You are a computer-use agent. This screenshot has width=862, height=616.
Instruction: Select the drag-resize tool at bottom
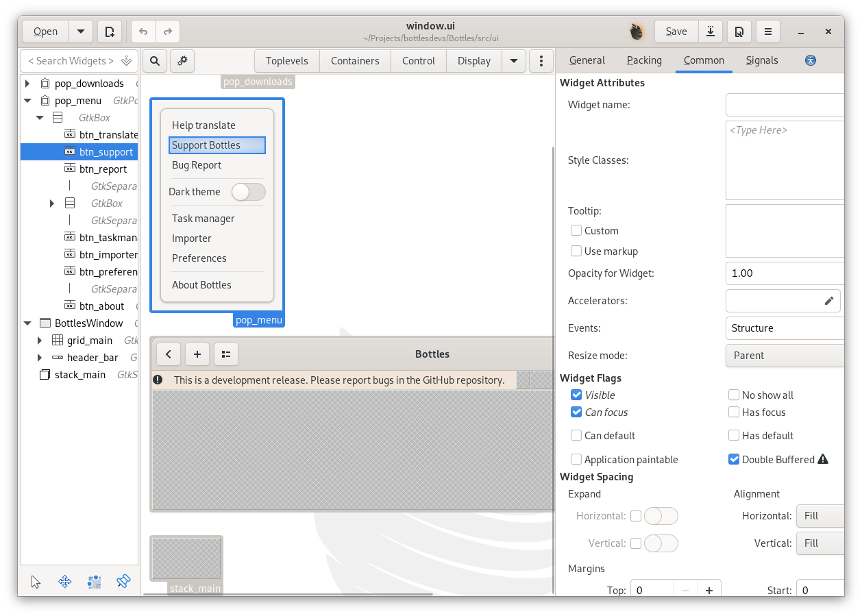(x=65, y=582)
